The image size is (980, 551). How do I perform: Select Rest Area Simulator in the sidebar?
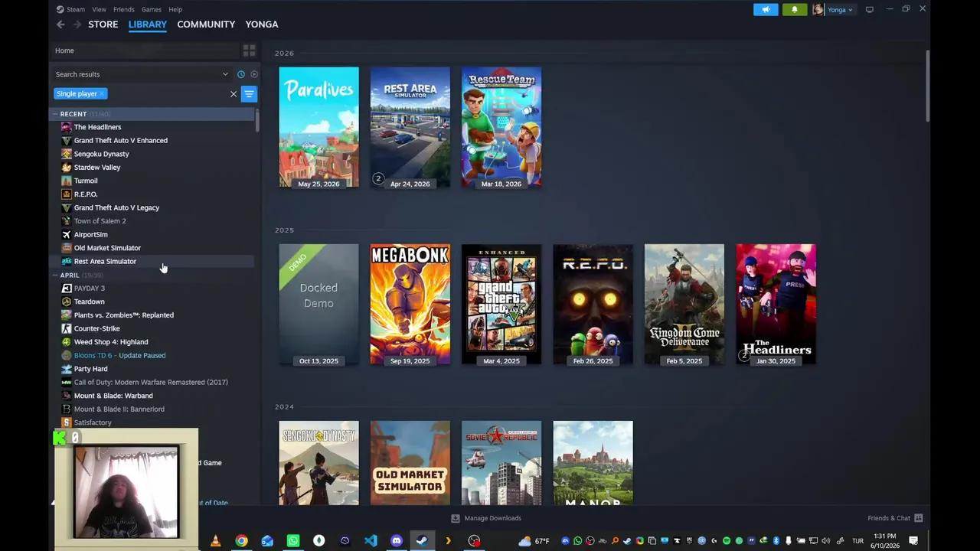coord(105,261)
